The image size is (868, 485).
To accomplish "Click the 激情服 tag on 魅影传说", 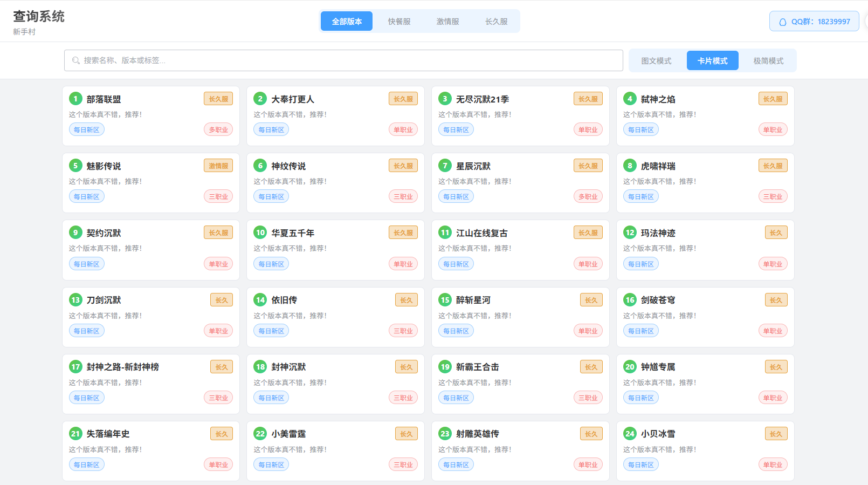I will tap(218, 166).
